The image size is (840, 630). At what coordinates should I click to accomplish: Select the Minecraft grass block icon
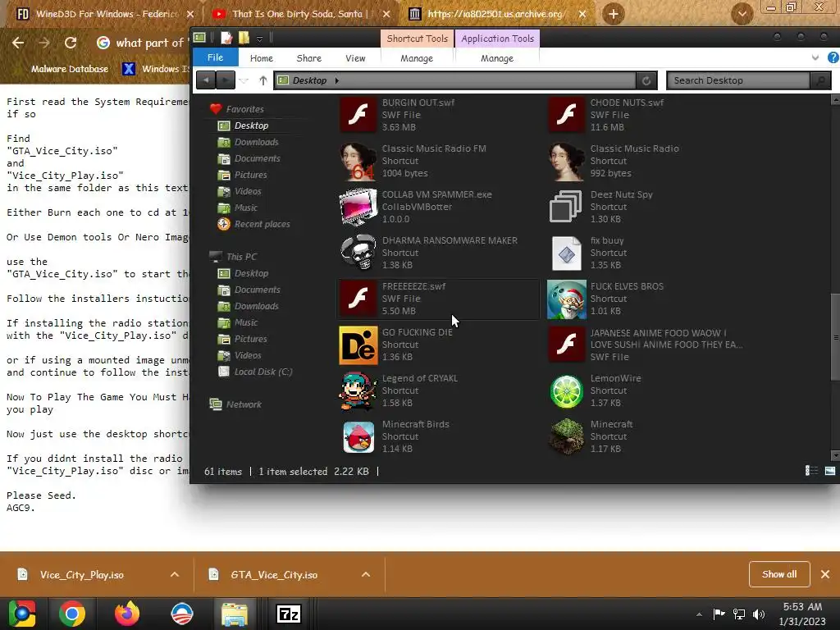[566, 436]
